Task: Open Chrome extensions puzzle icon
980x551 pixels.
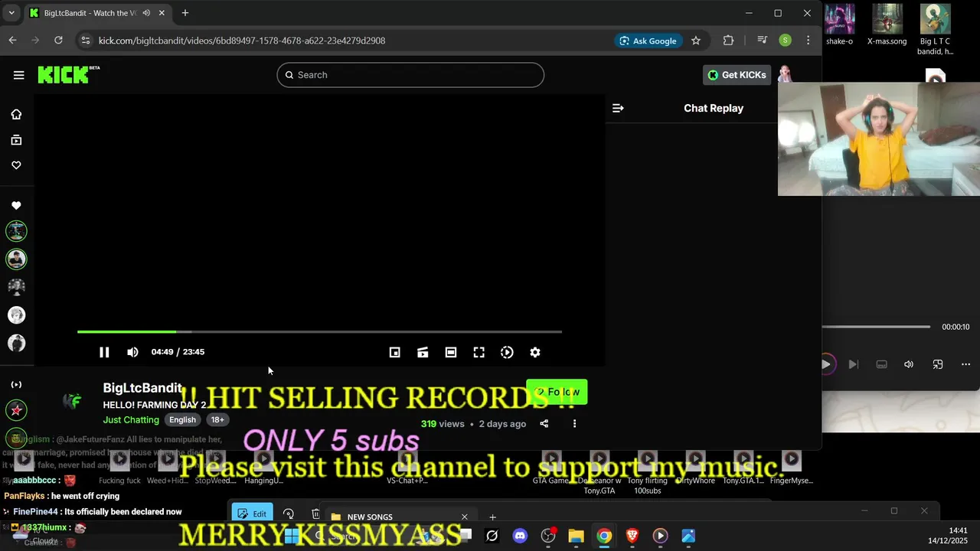Action: 728,41
